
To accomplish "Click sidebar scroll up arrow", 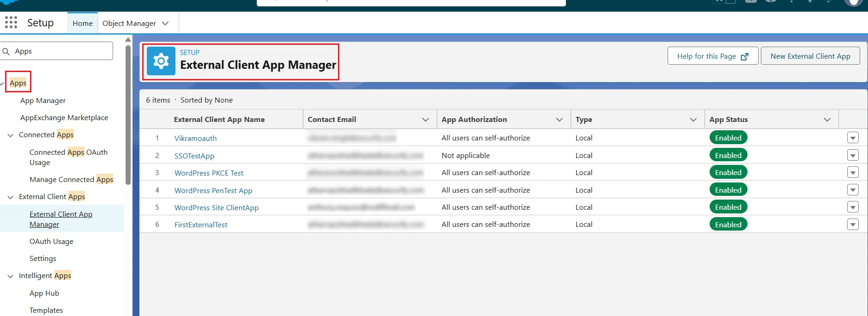I will pyautogui.click(x=128, y=40).
